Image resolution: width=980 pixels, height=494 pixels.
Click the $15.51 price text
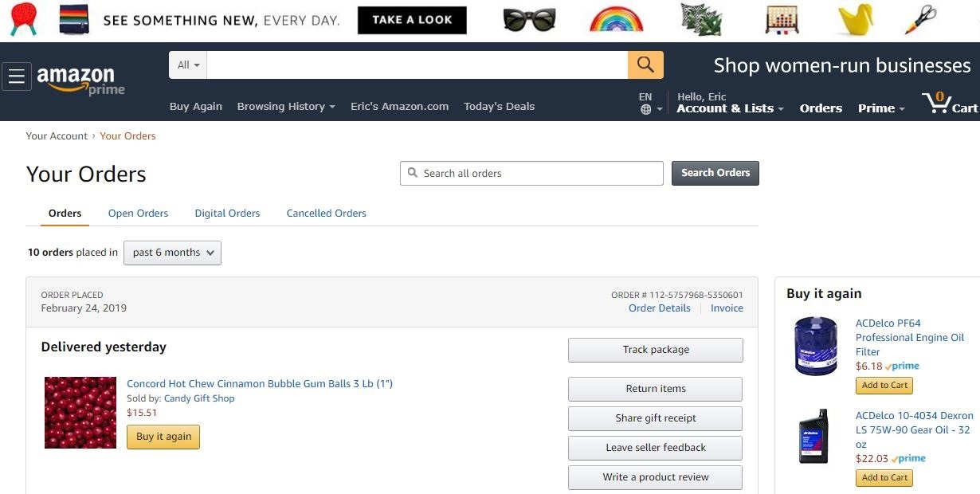tap(142, 413)
